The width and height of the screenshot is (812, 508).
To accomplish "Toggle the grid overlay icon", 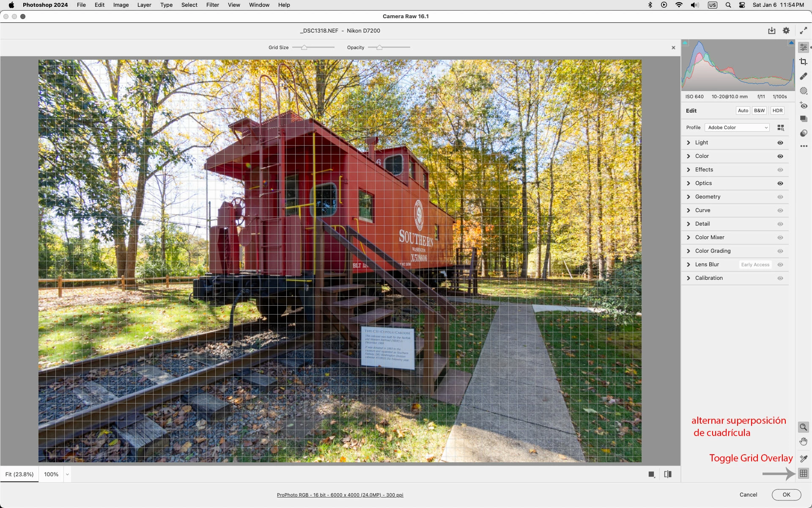I will click(803, 473).
